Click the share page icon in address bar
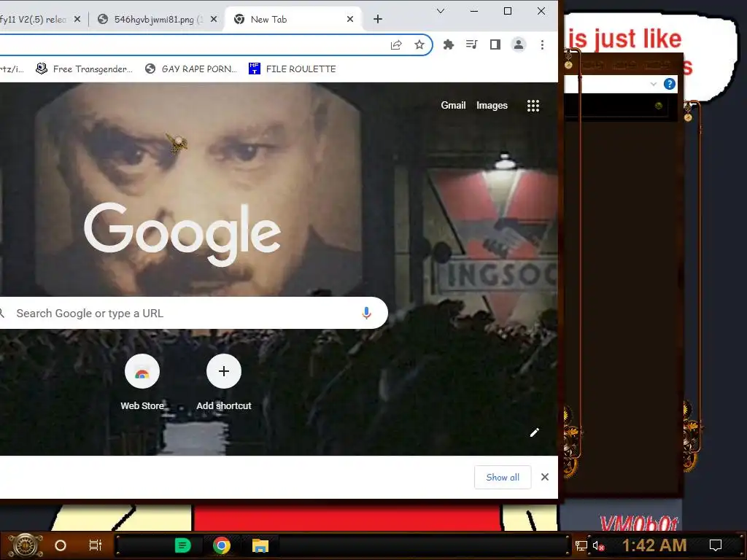Image resolution: width=747 pixels, height=560 pixels. click(x=396, y=44)
